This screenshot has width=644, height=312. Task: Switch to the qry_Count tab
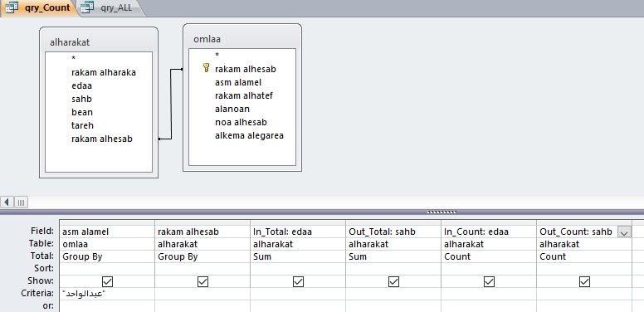39,7
